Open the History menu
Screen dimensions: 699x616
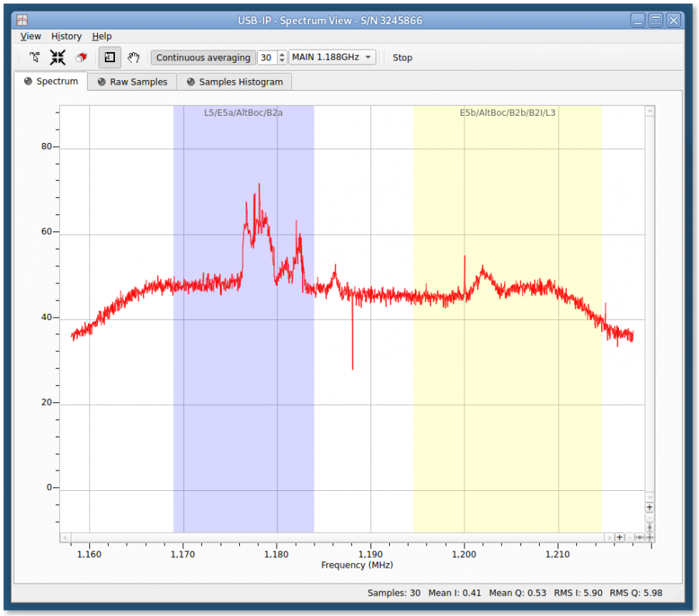pyautogui.click(x=66, y=36)
